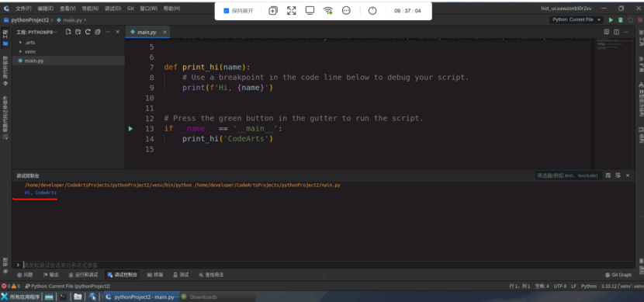Screen dimensions: 644x302
Task: Open the file manager icon in the taskbar
Action: (x=78, y=297)
